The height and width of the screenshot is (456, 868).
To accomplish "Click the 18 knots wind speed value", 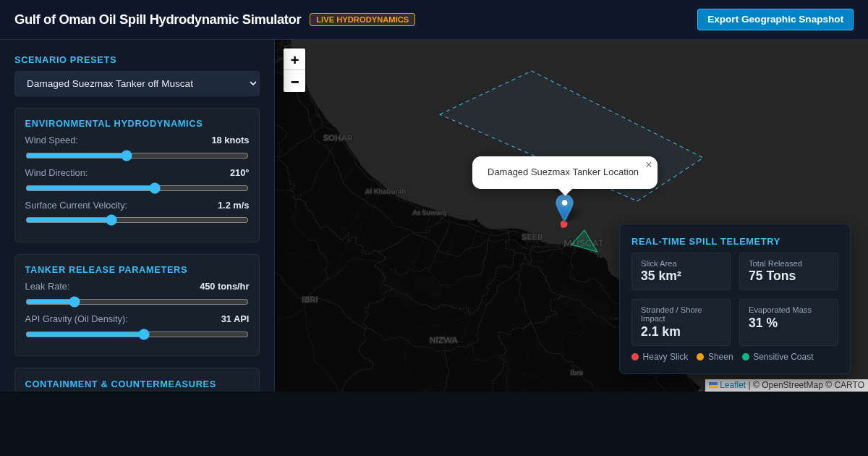I will tap(230, 140).
